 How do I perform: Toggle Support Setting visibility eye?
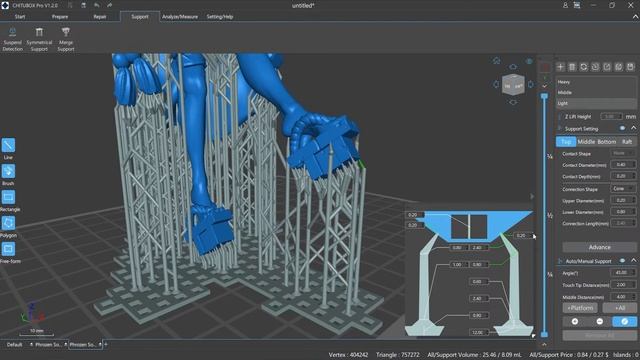622,129
